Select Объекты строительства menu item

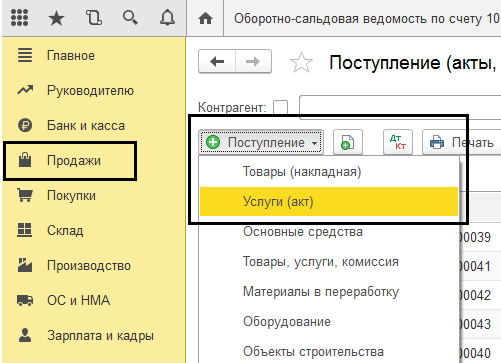pyautogui.click(x=329, y=351)
